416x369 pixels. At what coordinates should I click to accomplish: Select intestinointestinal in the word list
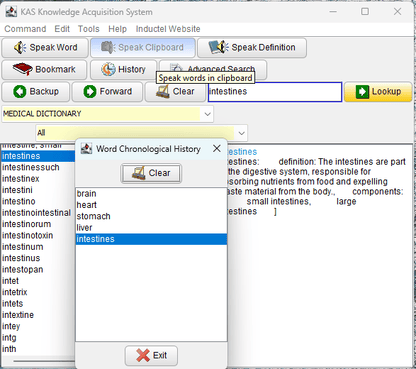38,213
